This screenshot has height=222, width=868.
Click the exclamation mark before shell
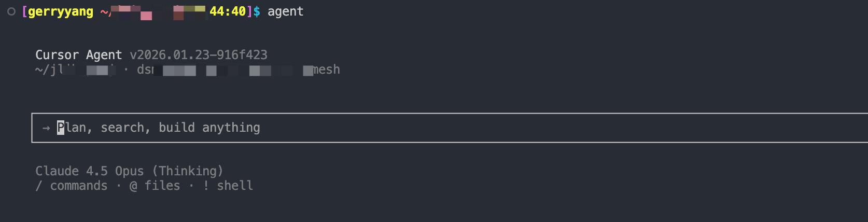pyautogui.click(x=206, y=186)
